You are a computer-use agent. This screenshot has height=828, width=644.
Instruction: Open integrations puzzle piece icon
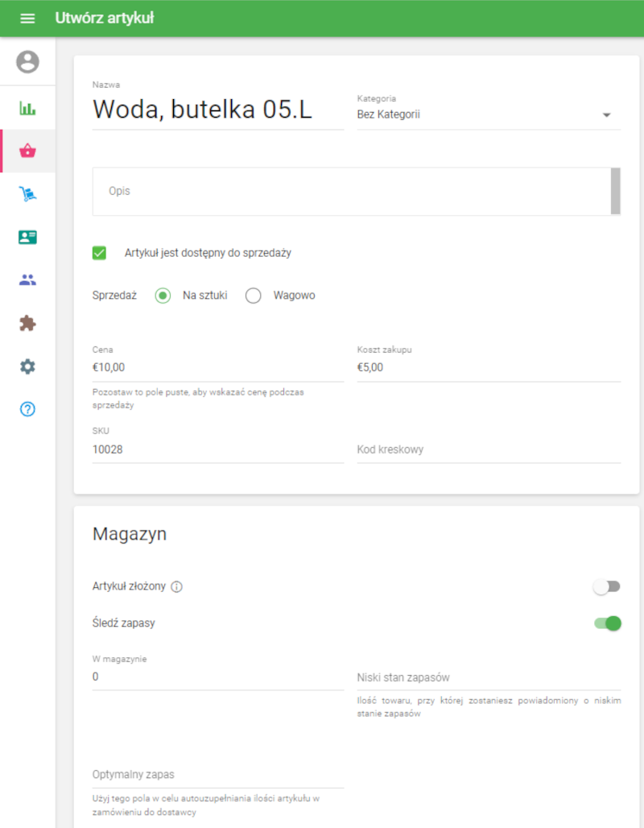click(x=27, y=323)
